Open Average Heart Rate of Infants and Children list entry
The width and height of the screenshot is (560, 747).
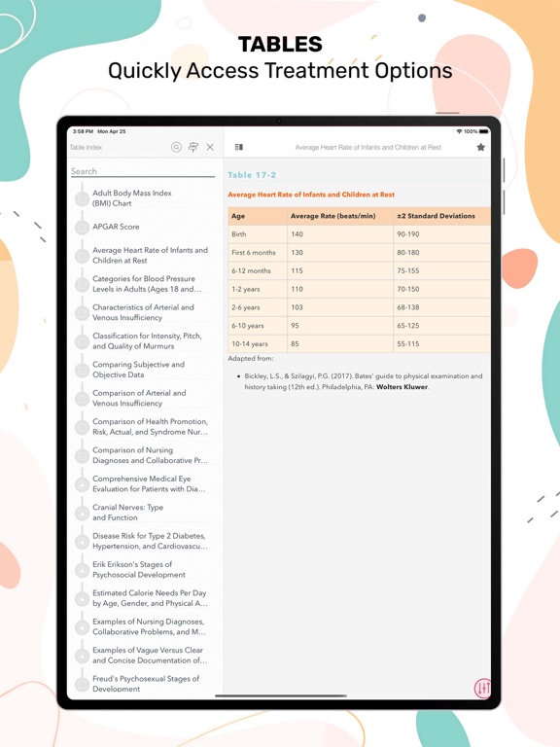(x=150, y=256)
